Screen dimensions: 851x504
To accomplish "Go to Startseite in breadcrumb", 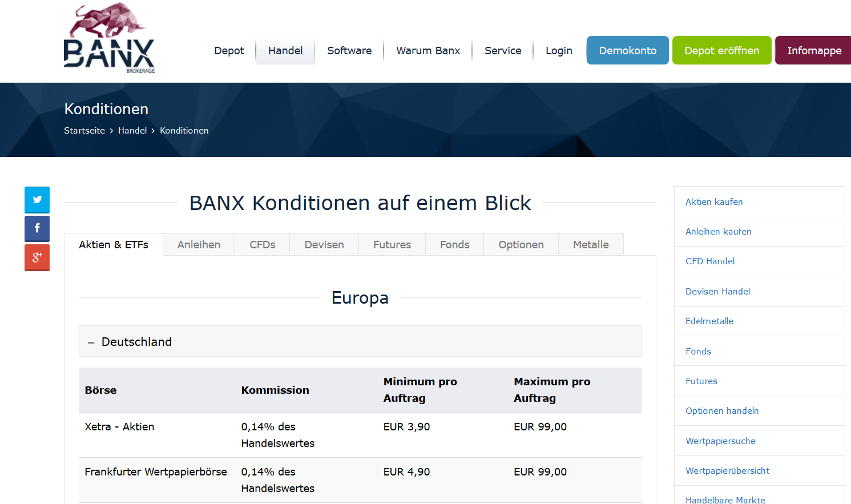I will tap(84, 131).
